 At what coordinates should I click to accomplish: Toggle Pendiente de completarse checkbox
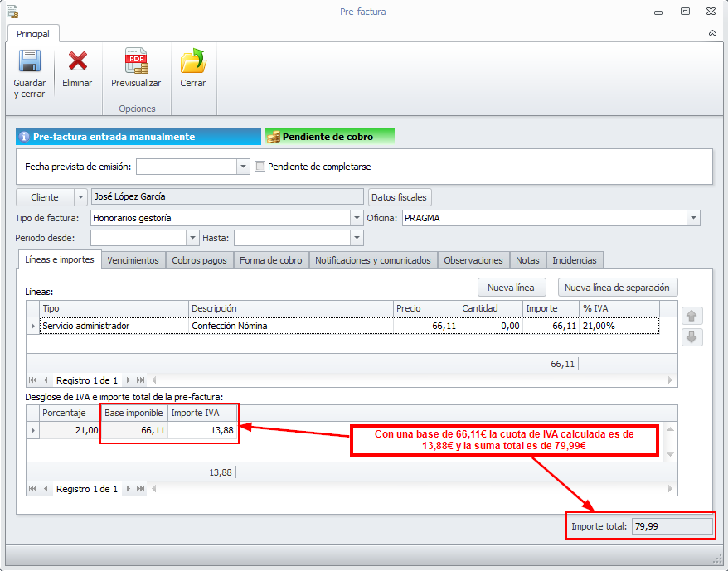pos(260,167)
